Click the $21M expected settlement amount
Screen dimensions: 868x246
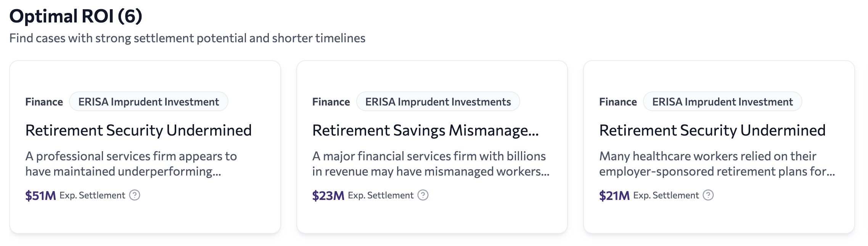614,196
